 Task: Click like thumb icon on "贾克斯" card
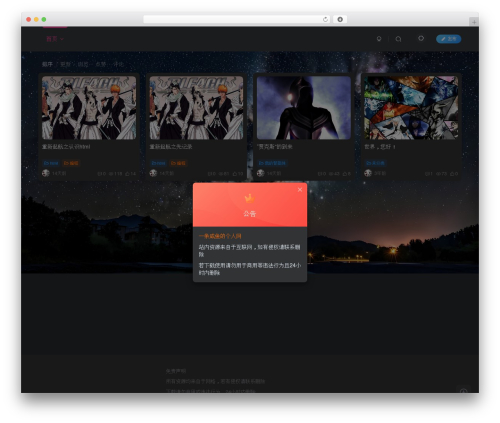pyautogui.click(x=344, y=174)
